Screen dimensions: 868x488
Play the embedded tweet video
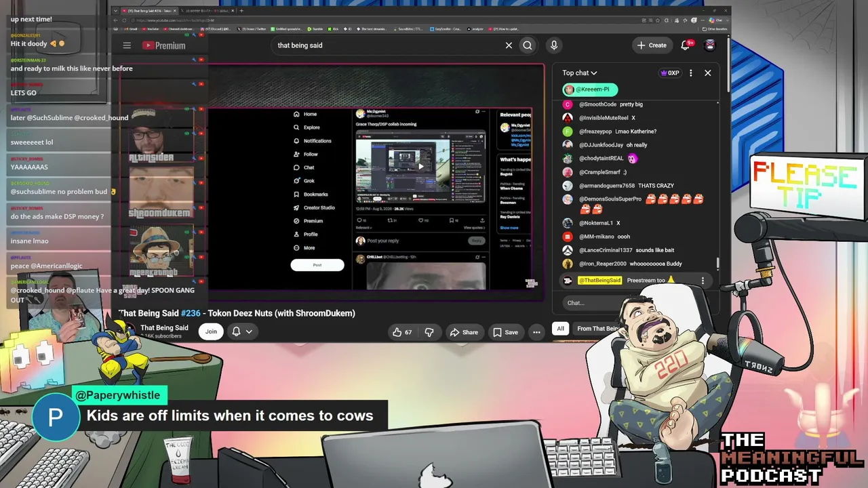(420, 166)
